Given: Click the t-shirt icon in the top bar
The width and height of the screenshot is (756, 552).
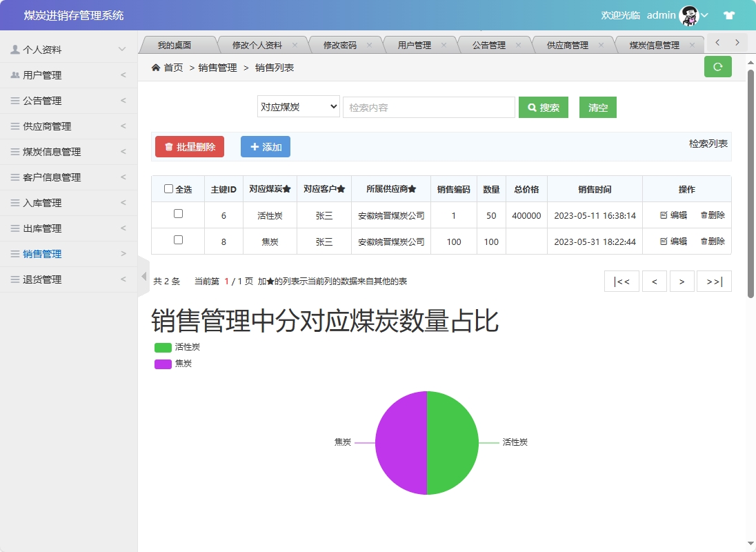Looking at the screenshot, I should [729, 14].
